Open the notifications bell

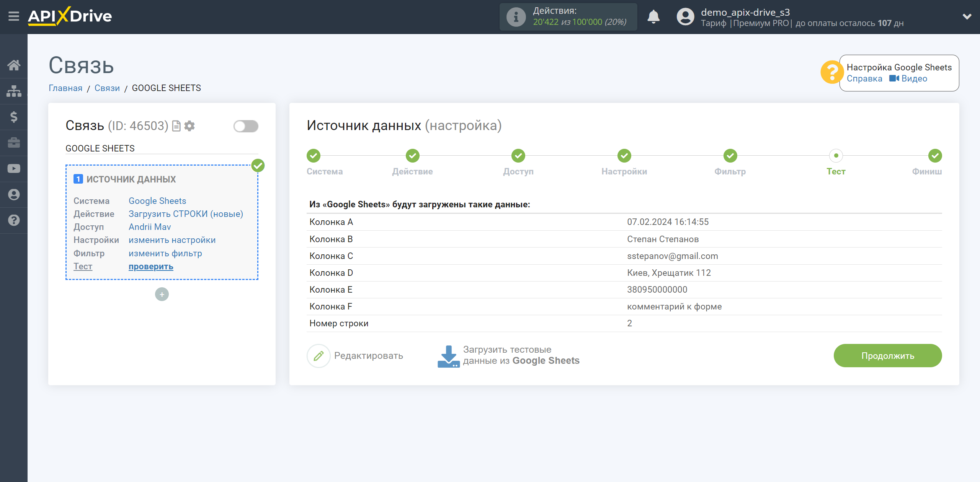click(x=653, y=17)
